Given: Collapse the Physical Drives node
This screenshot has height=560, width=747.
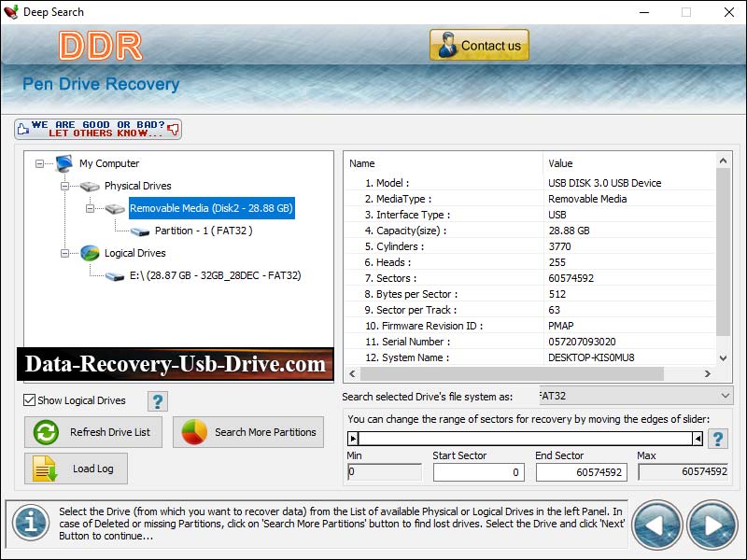Looking at the screenshot, I should coord(64,186).
